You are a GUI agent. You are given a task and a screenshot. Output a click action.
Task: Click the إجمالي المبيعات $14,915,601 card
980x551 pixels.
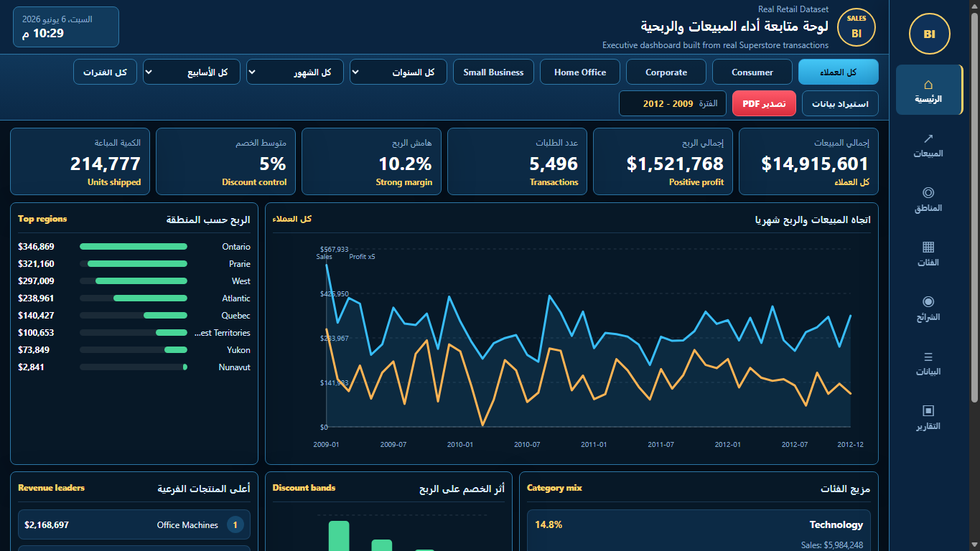808,161
